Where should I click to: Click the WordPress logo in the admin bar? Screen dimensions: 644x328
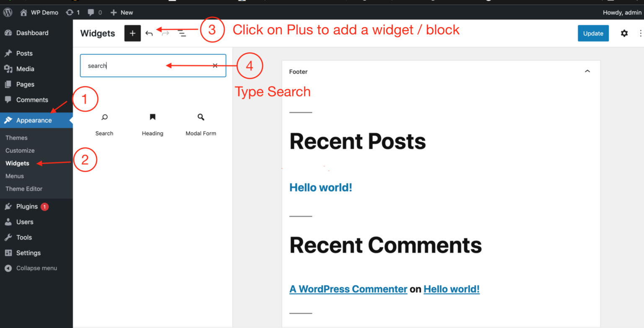[7, 12]
